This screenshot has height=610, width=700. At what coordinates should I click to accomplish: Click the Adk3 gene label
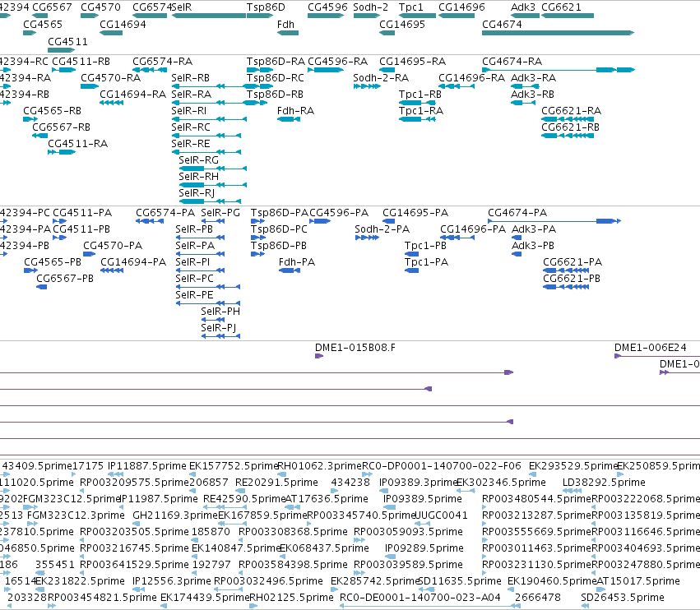(523, 7)
